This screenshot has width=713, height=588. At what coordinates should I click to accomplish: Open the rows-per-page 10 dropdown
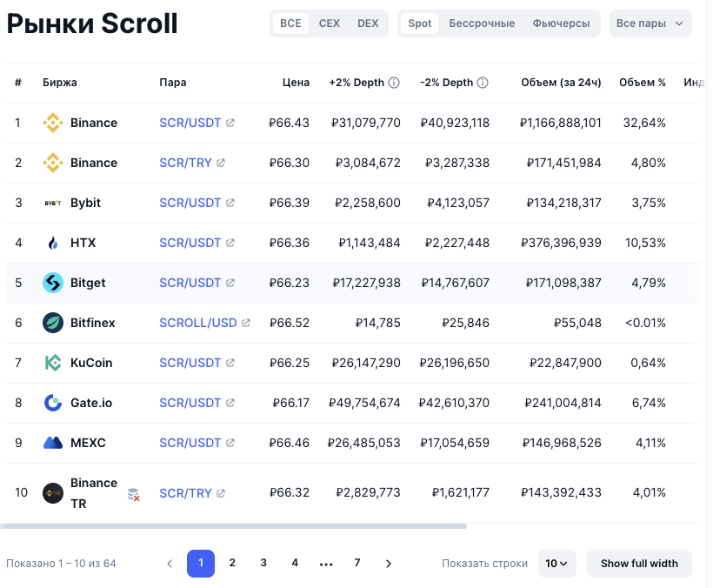tap(557, 564)
